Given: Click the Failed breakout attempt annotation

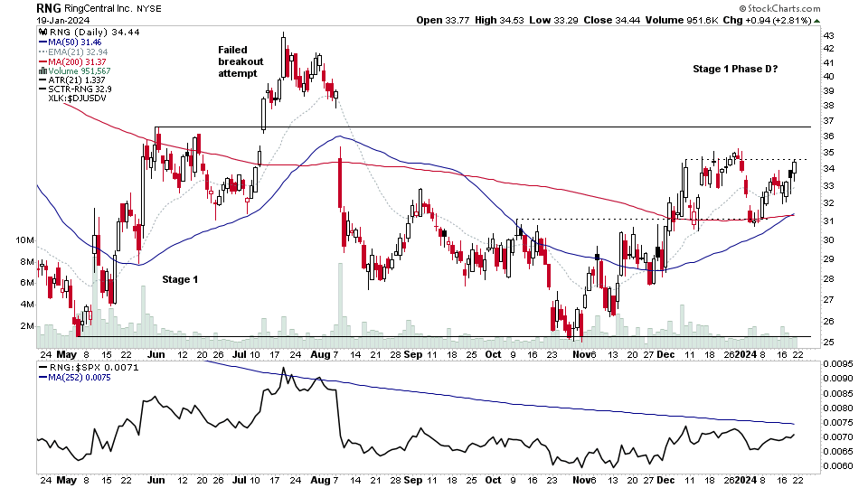Looking at the screenshot, I should pos(241,61).
